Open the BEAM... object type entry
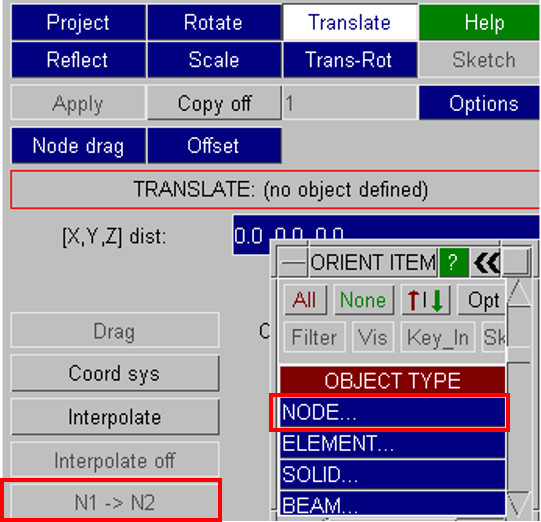 392,504
